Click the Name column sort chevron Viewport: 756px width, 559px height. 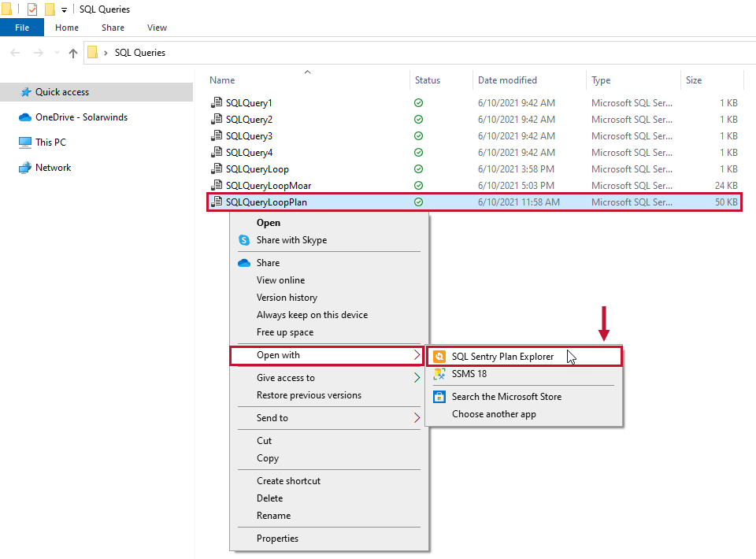306,72
